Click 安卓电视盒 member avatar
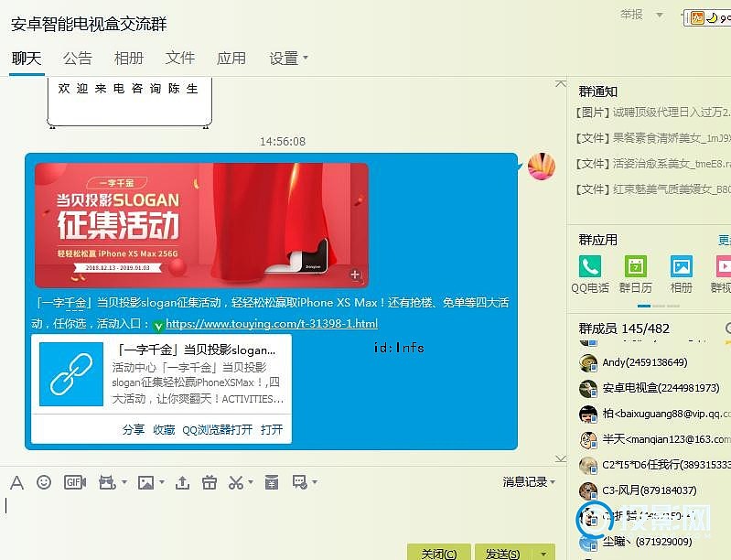Viewport: 731px width, 560px height. (588, 388)
